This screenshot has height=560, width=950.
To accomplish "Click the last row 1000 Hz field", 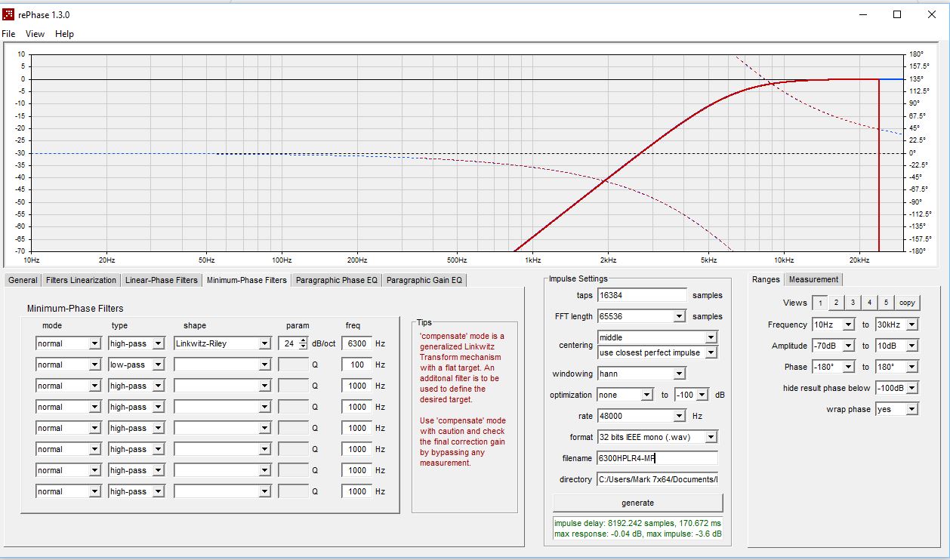I will (x=356, y=491).
